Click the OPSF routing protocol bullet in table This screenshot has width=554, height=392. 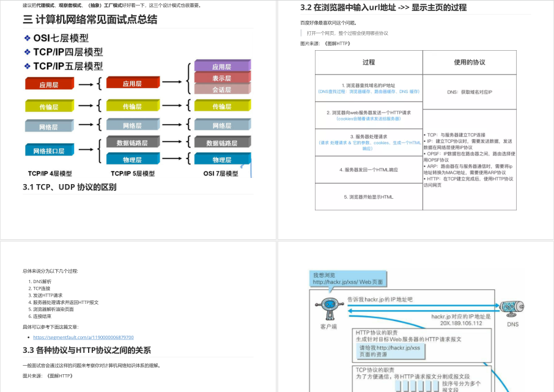[469, 157]
